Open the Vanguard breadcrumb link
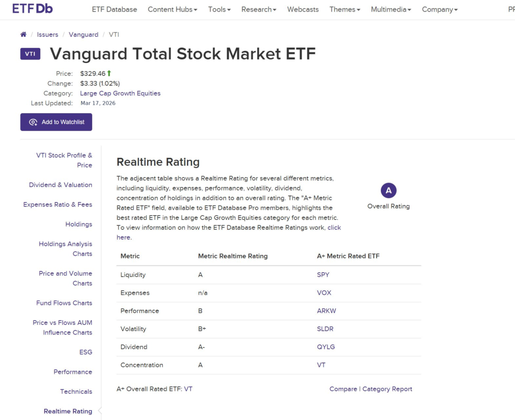 coord(83,34)
